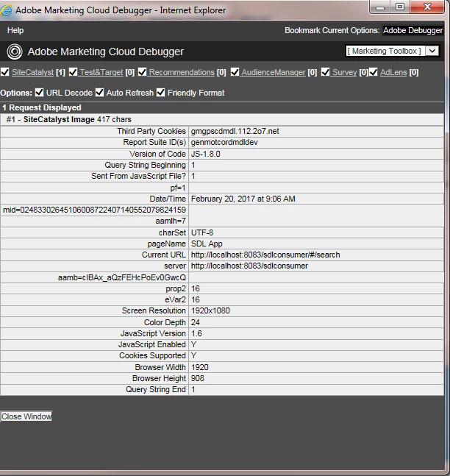Click the AdLens link
The image size is (450, 476).
click(393, 72)
